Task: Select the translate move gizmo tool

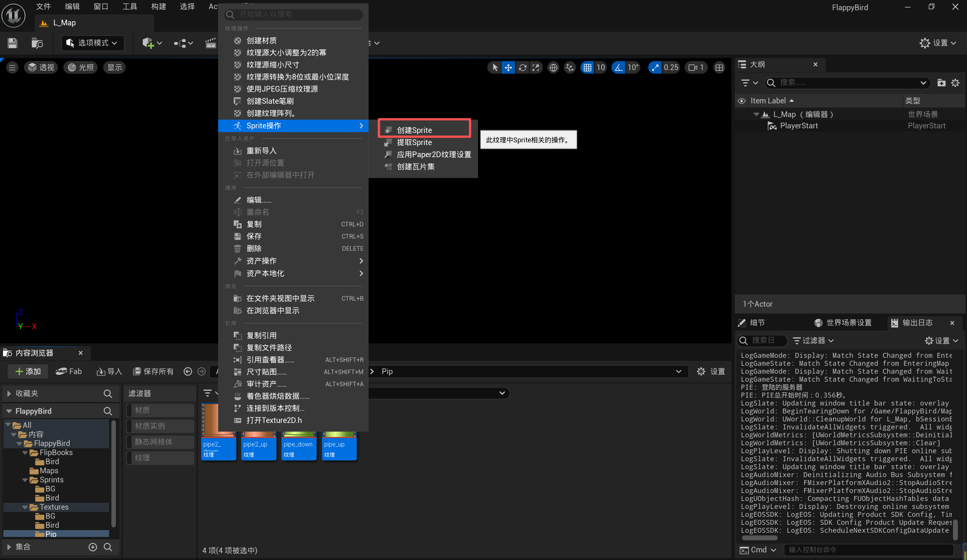Action: point(508,67)
